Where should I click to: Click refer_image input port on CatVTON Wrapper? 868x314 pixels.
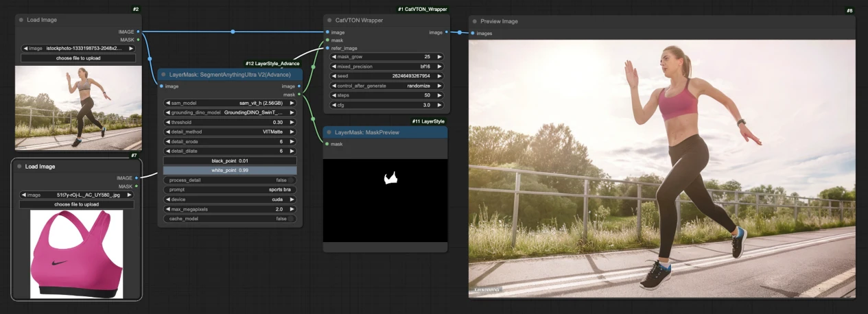click(x=327, y=48)
